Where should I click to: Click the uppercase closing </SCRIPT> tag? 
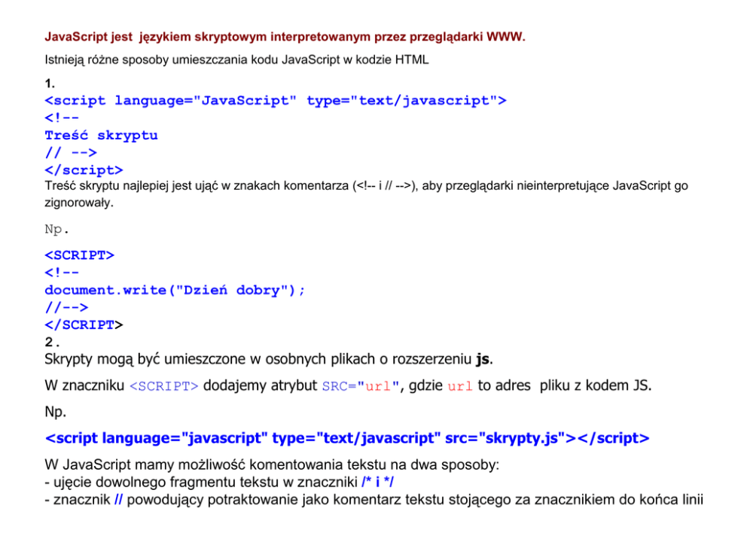click(x=84, y=325)
